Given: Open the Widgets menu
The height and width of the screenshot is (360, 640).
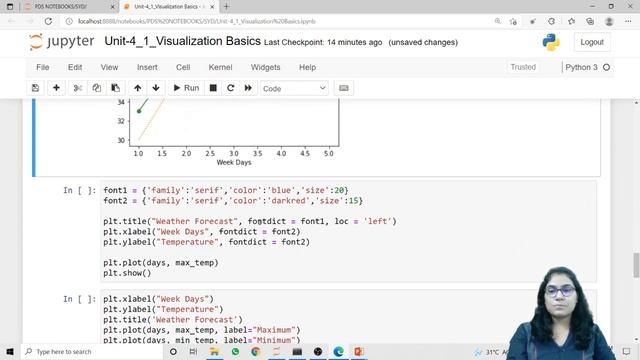Looking at the screenshot, I should (x=265, y=67).
